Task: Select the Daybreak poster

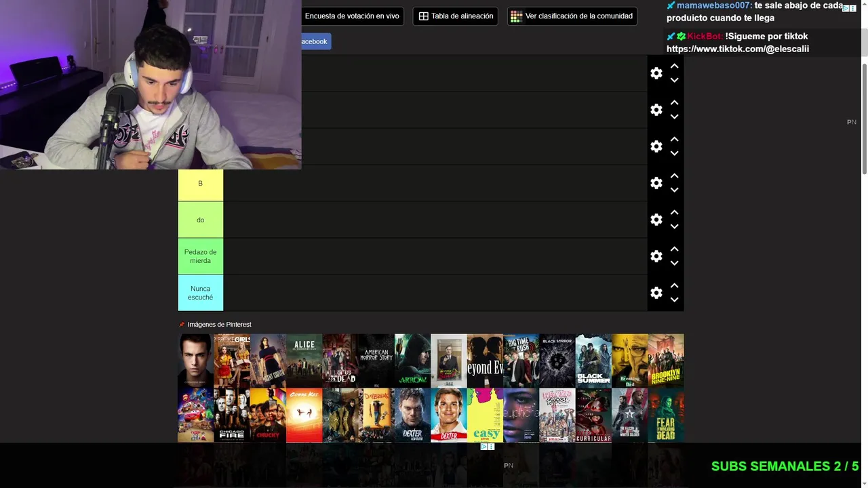Action: coord(376,415)
